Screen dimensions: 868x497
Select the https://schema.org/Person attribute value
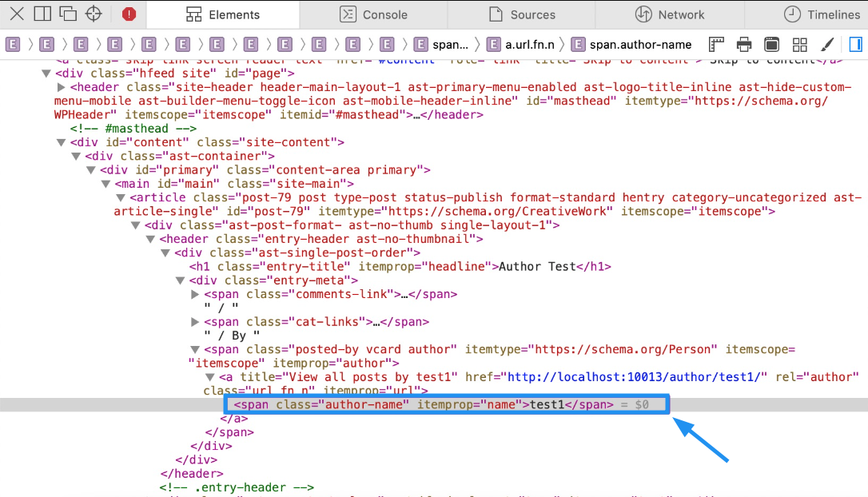coord(623,349)
